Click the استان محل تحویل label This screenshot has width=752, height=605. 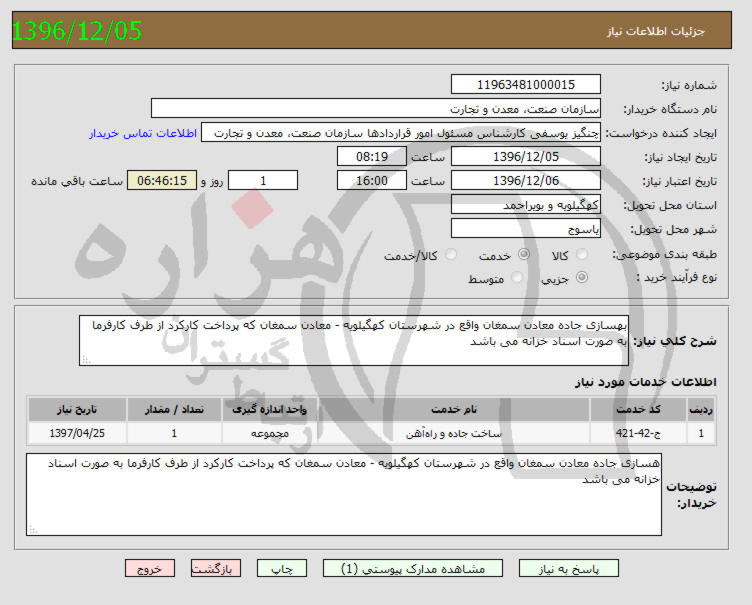[x=670, y=205]
